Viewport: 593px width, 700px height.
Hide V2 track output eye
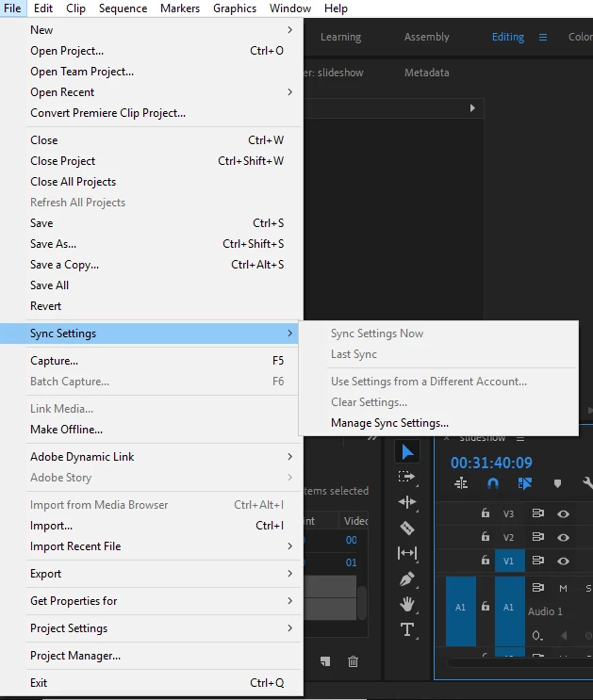point(563,537)
